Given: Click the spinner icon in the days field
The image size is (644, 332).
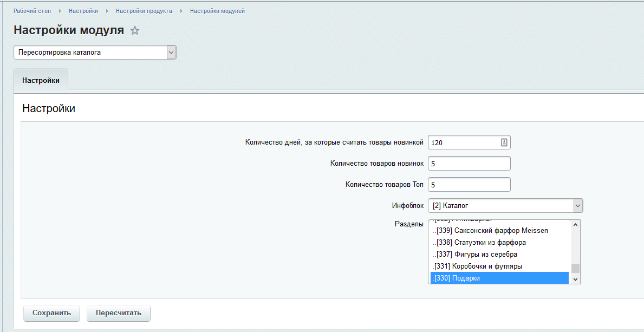Looking at the screenshot, I should [x=504, y=142].
